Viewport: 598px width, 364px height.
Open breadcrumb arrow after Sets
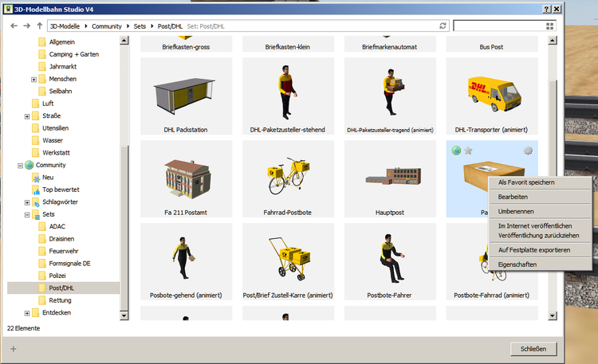(151, 26)
